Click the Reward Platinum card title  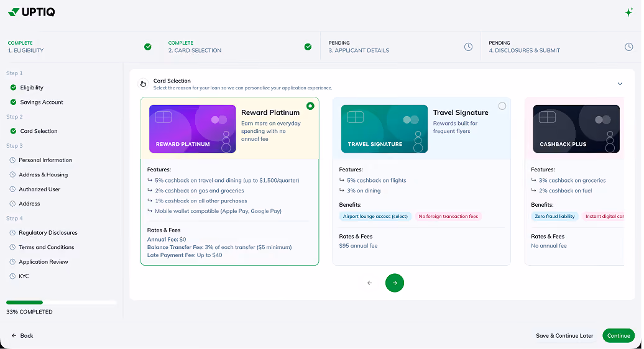(x=270, y=112)
